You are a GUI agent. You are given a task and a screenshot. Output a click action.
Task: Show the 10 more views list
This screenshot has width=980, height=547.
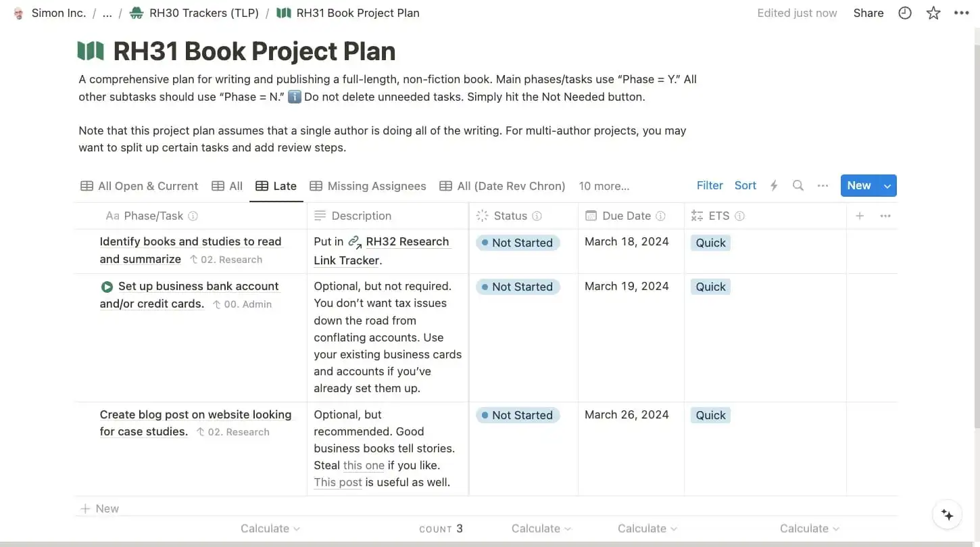click(604, 186)
